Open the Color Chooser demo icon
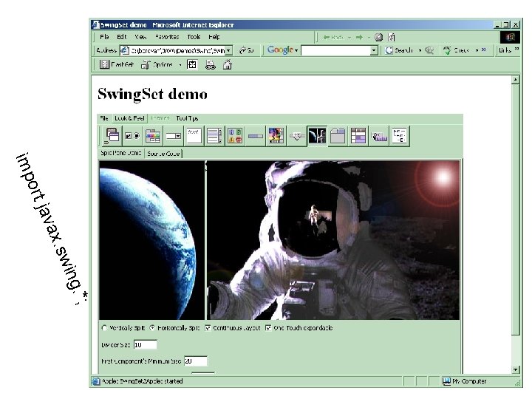The height and width of the screenshot is (399, 532). [x=153, y=136]
